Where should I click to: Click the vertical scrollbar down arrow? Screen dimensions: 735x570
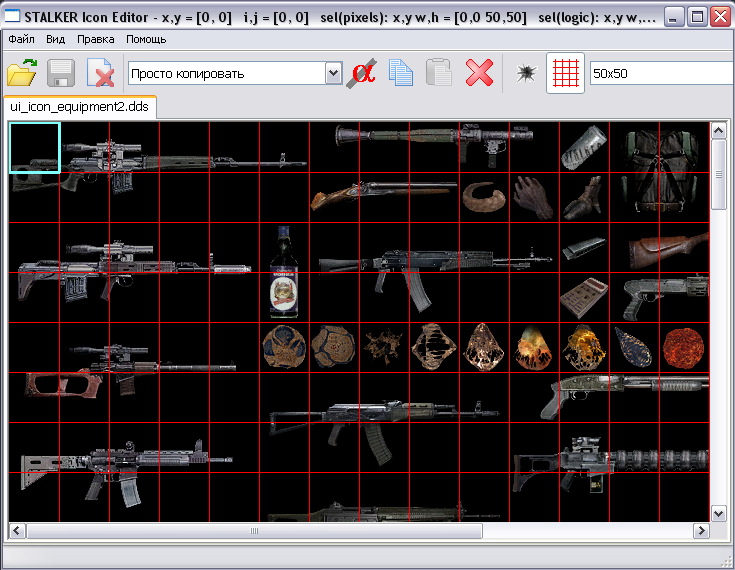coord(718,512)
